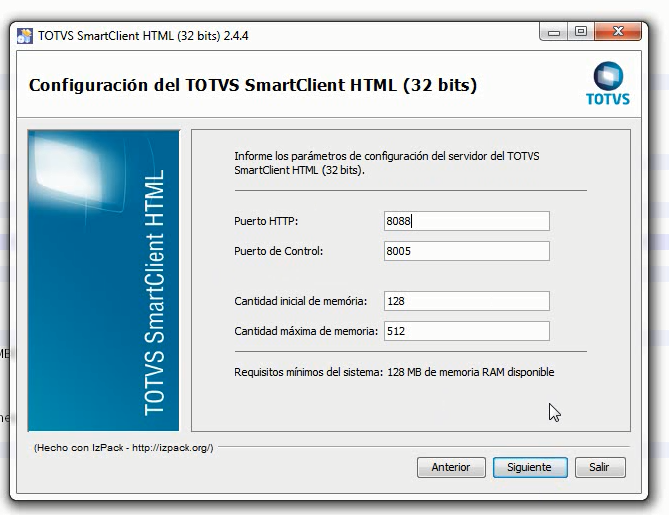Focus the Puerto HTTP field
Viewport: 669px width, 515px height.
click(x=467, y=221)
